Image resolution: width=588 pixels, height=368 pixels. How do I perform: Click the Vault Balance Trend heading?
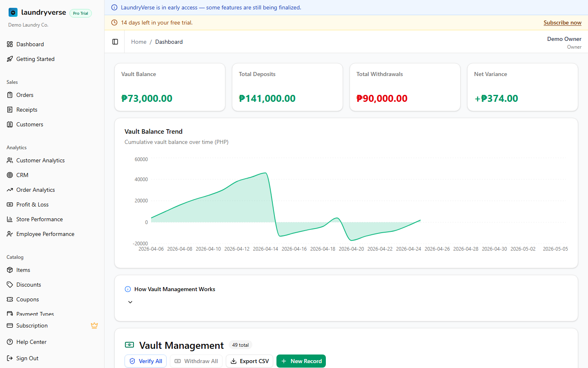tap(154, 131)
